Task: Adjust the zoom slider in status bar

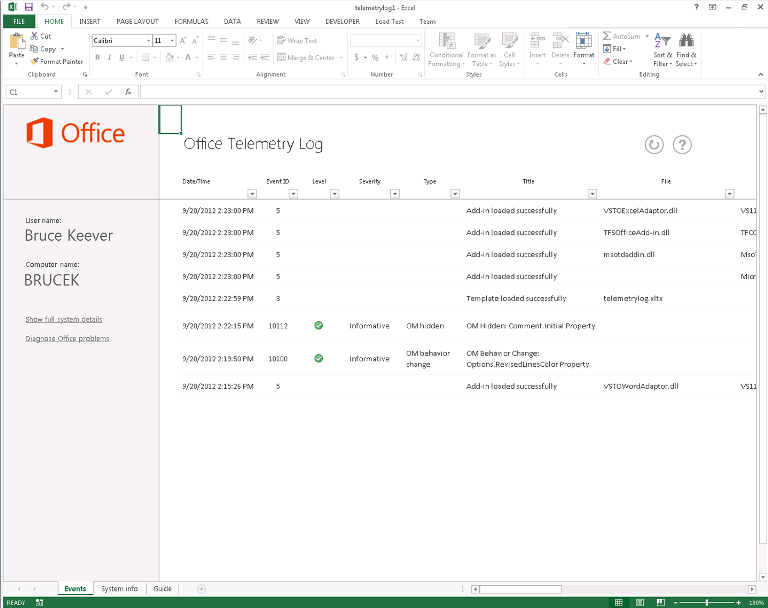Action: click(x=706, y=603)
